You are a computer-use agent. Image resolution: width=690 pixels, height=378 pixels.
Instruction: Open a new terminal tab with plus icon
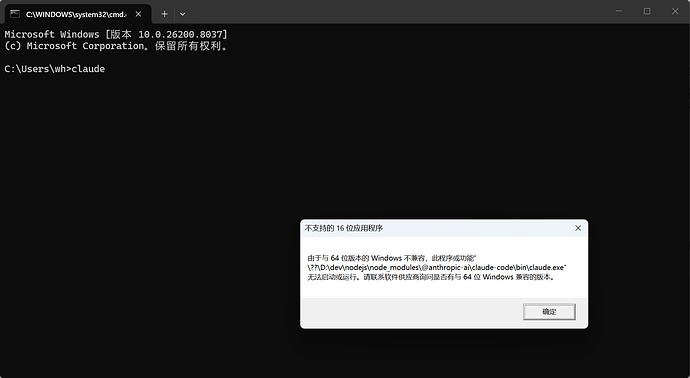164,14
